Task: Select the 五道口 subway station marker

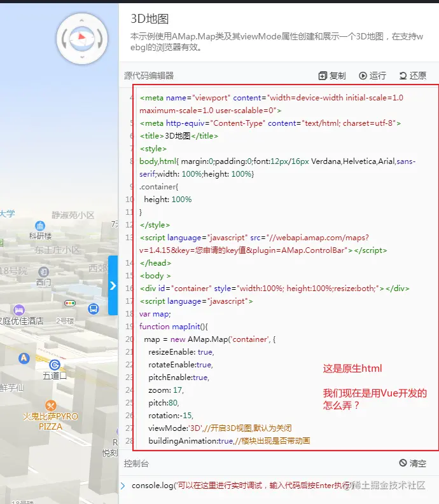Action: (55, 364)
